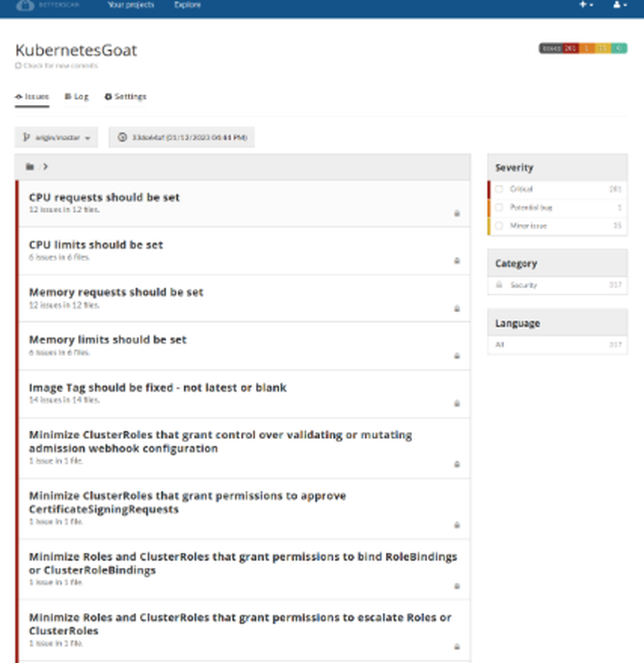Open the Settings tab

coord(126,97)
